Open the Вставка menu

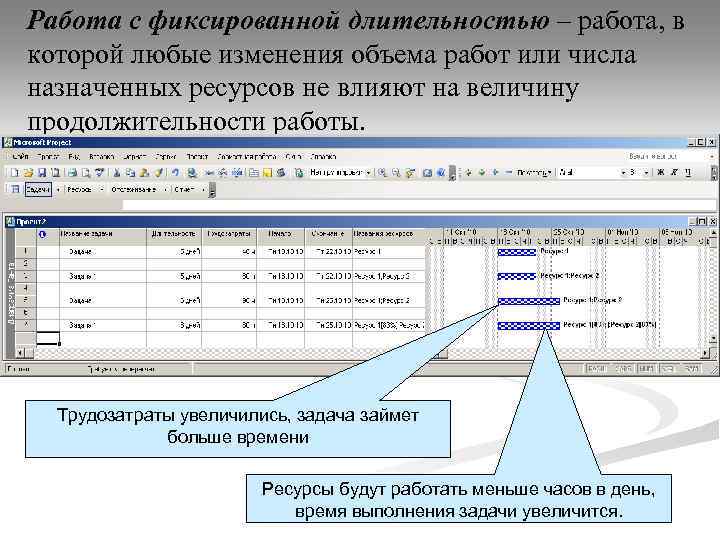tap(101, 157)
